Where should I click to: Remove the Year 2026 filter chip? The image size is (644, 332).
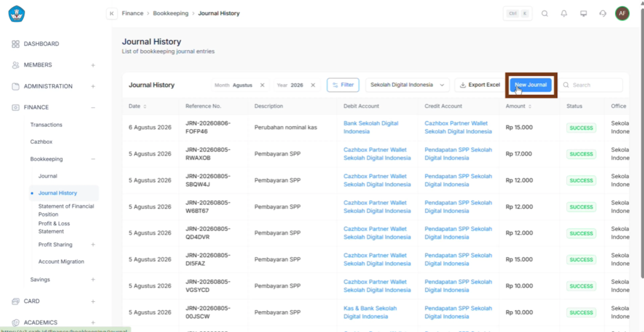pyautogui.click(x=313, y=85)
